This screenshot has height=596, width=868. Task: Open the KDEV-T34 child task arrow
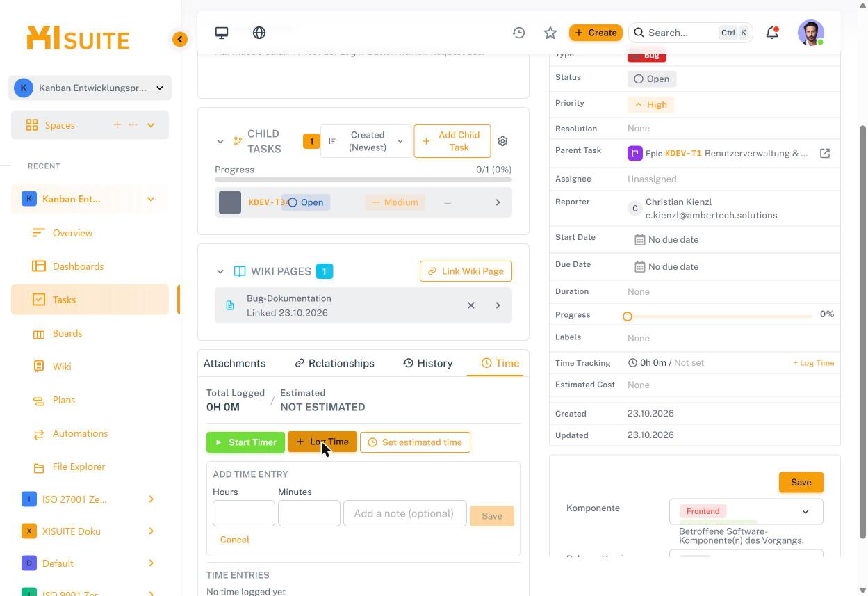(x=498, y=202)
